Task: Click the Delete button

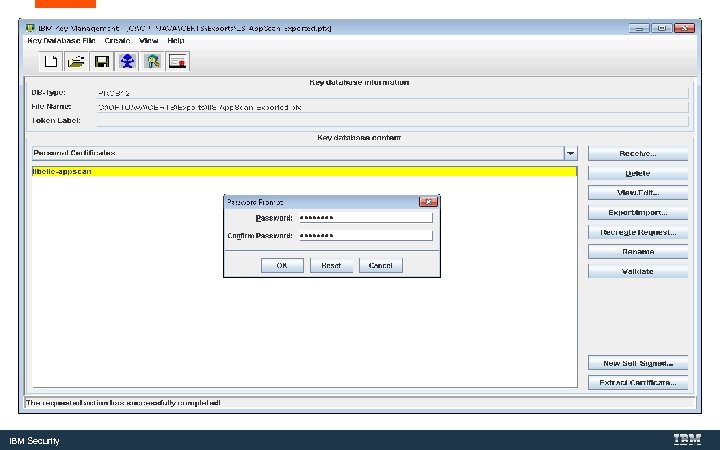Action: click(x=638, y=174)
